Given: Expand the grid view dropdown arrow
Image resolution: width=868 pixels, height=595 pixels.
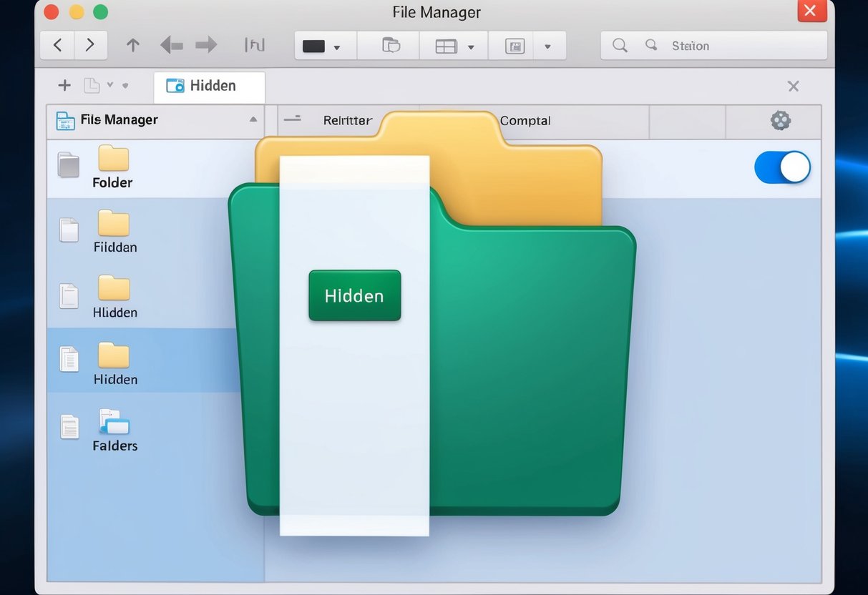Looking at the screenshot, I should (471, 46).
